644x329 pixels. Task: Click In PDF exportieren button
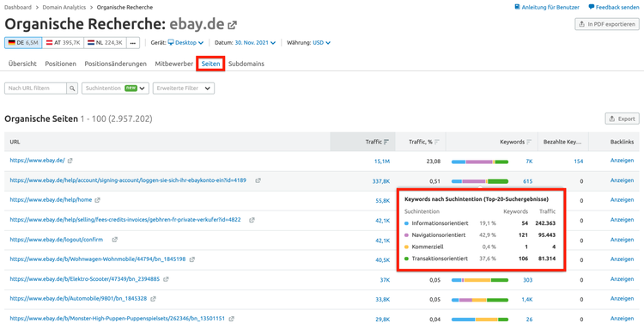pos(607,24)
